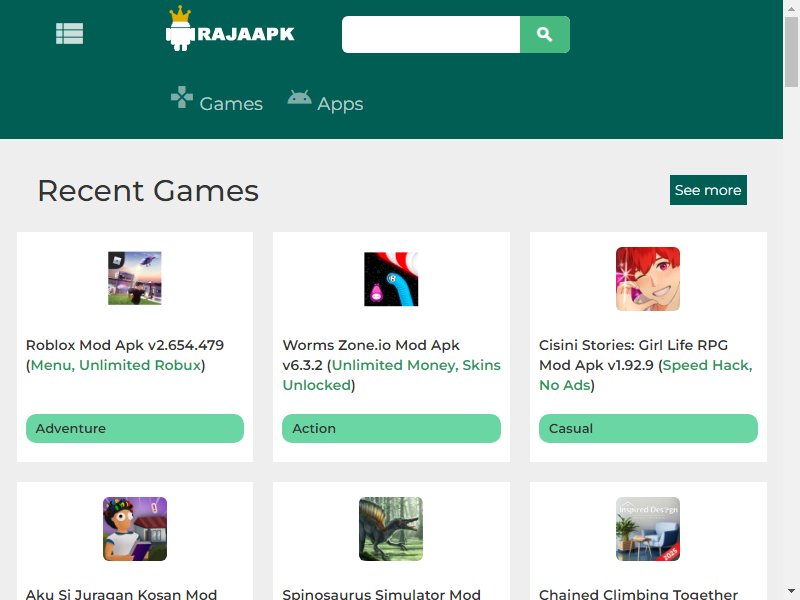Click the See more button
This screenshot has width=800, height=600.
click(708, 190)
